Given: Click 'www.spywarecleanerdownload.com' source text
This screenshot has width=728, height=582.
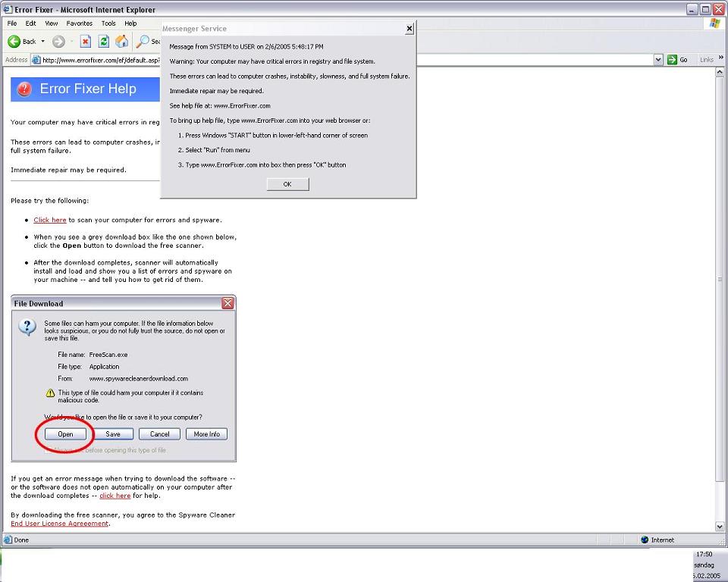Looking at the screenshot, I should pyautogui.click(x=139, y=379).
